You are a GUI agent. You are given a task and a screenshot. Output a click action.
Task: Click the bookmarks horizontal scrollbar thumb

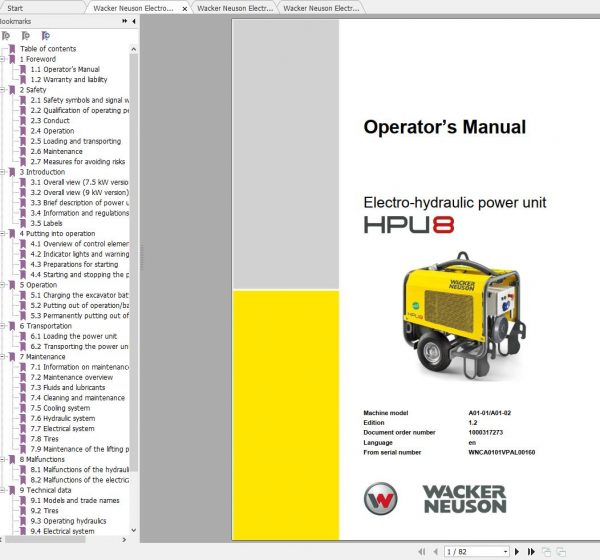pos(45,539)
